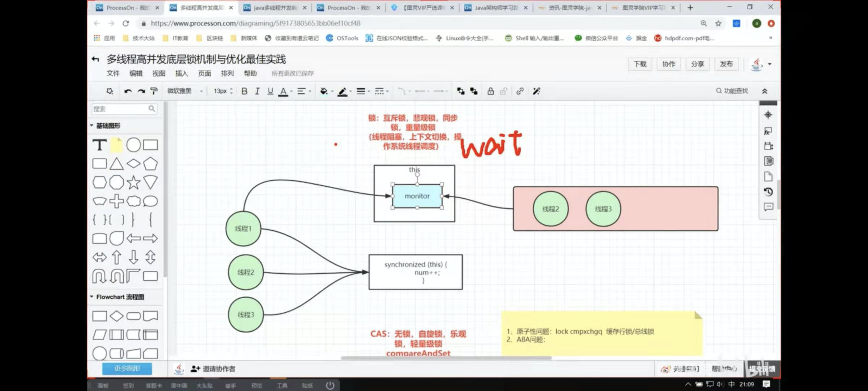Switch to the java多线程并发 browser tab

[275, 8]
